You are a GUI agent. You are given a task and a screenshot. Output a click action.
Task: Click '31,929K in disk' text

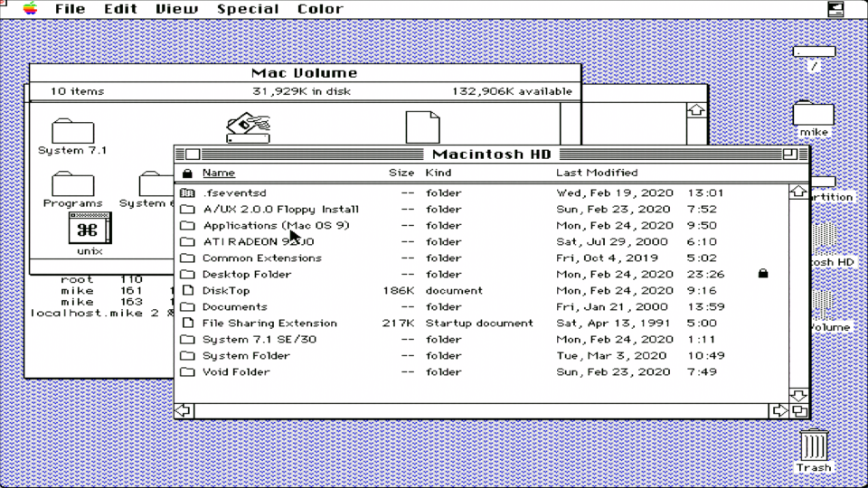[301, 91]
